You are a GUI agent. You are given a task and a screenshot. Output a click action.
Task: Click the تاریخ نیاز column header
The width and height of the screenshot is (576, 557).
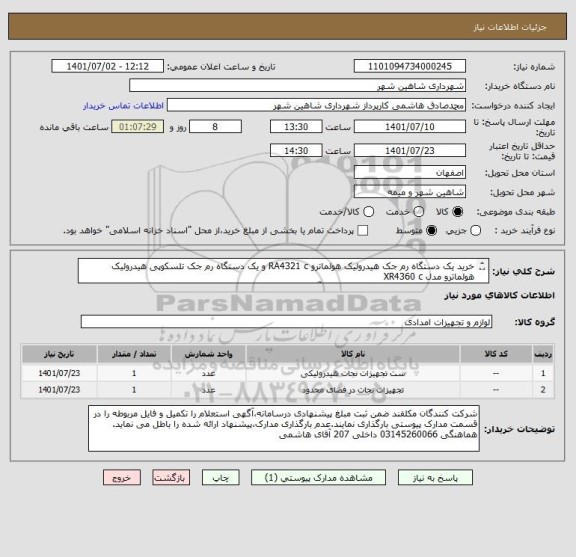click(59, 354)
